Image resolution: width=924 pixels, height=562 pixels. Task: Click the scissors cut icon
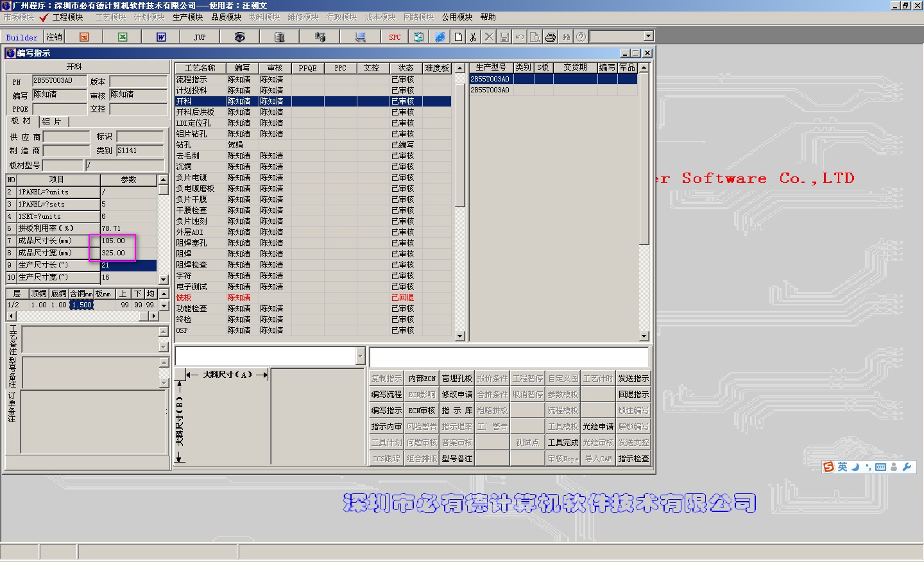tap(474, 37)
